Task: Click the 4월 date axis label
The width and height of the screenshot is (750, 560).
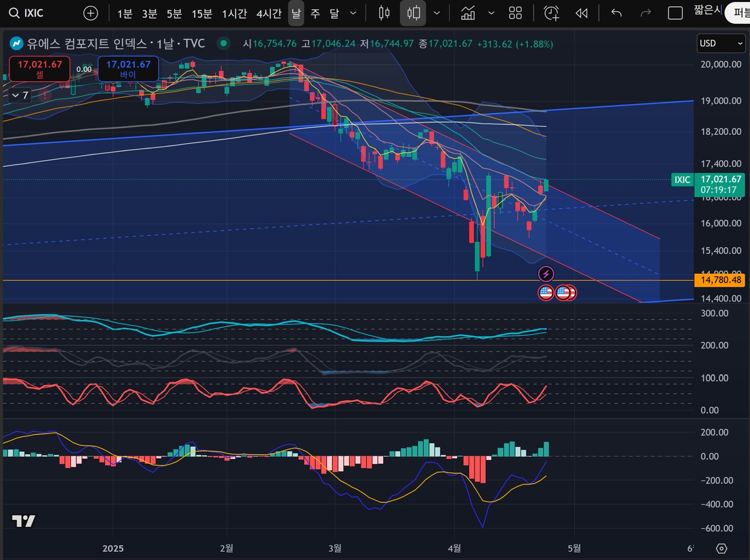Action: pos(454,548)
